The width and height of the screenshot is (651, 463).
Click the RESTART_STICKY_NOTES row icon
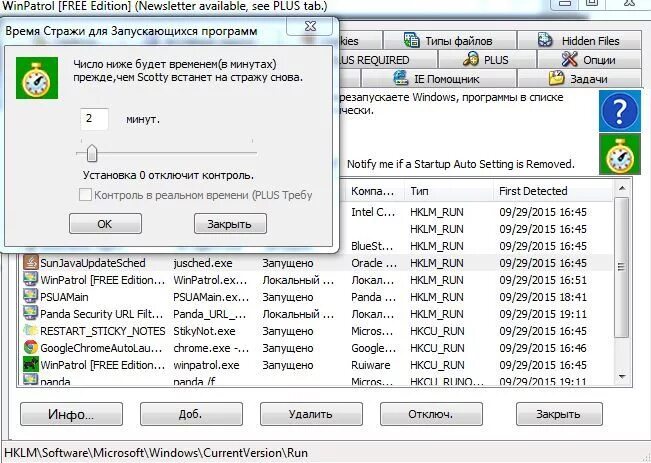pyautogui.click(x=30, y=331)
